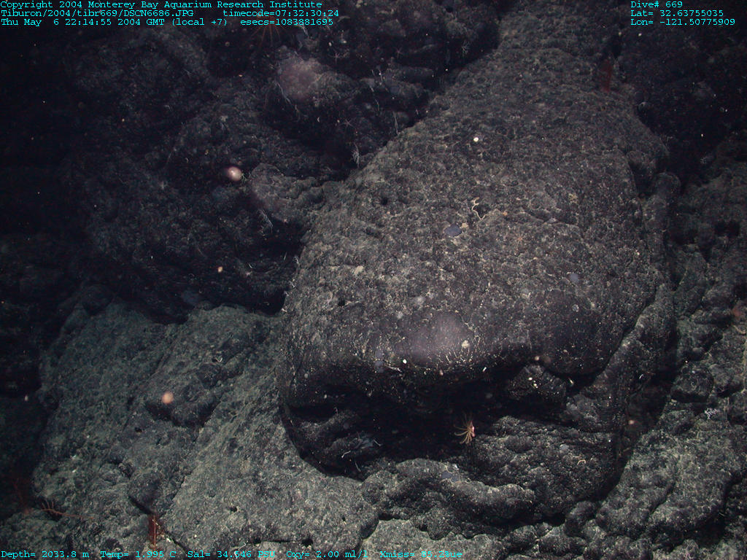Select the Temp= 1.995 C reading
The height and width of the screenshot is (560, 747).
point(138,555)
